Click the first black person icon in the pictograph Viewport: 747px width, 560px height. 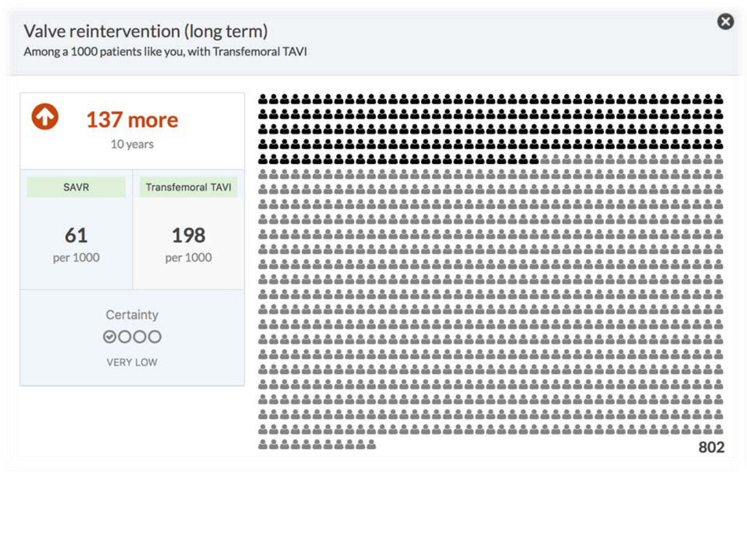263,99
